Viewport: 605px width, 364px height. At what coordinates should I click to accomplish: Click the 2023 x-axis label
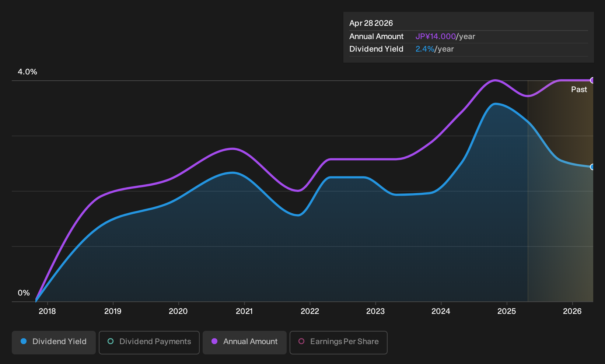tap(375, 311)
